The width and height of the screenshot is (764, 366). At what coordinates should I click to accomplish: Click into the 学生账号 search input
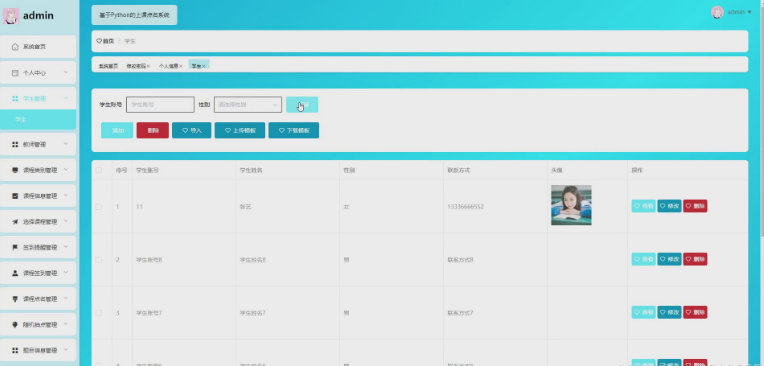click(160, 105)
